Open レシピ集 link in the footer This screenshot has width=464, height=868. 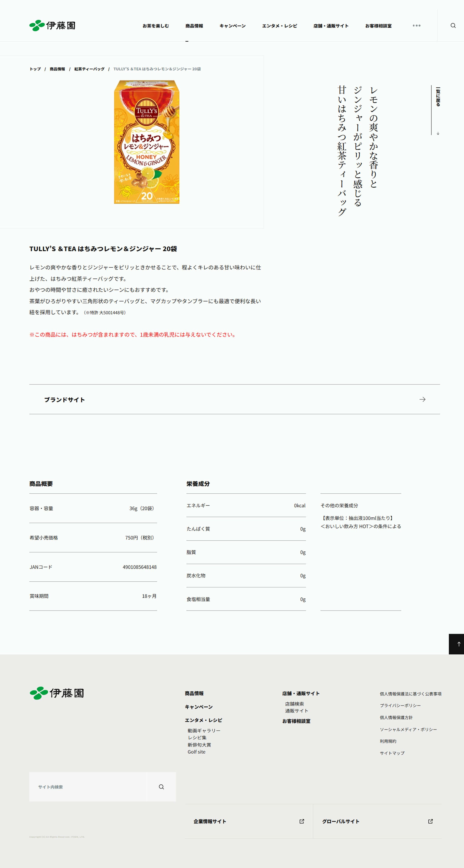coord(197,738)
